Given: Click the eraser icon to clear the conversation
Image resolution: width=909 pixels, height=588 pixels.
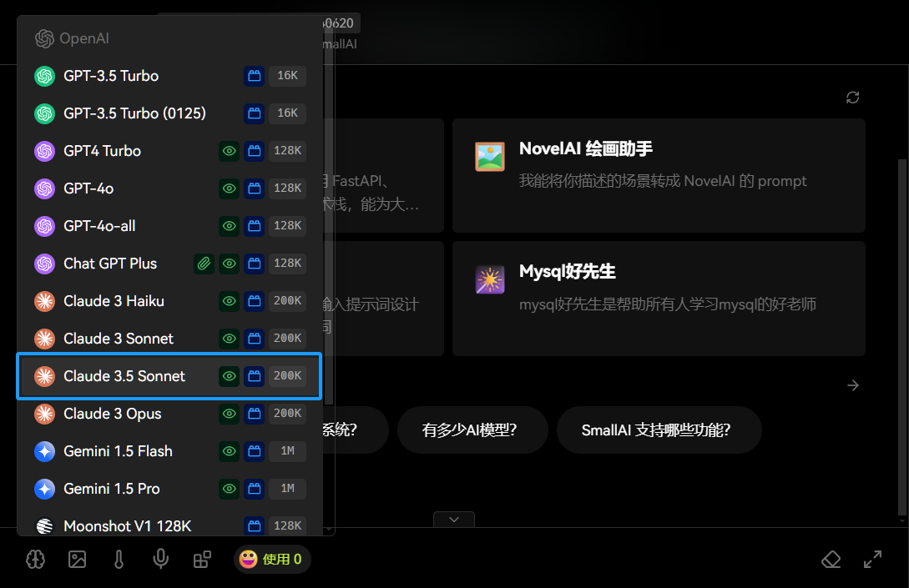Looking at the screenshot, I should (831, 559).
